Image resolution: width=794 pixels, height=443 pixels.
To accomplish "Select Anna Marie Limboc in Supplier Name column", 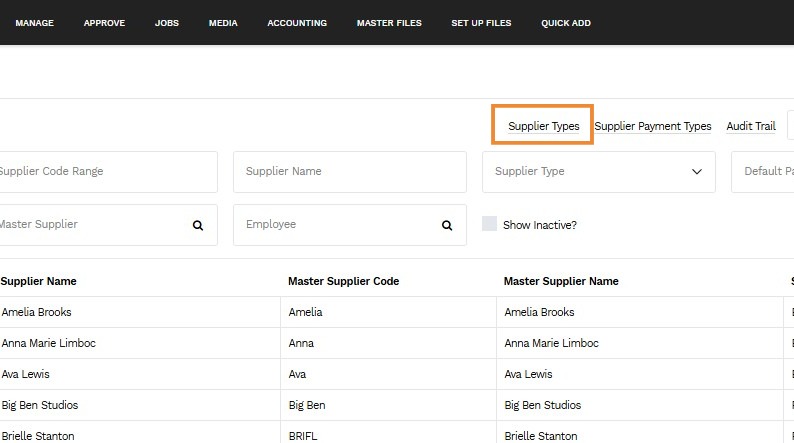I will [49, 343].
